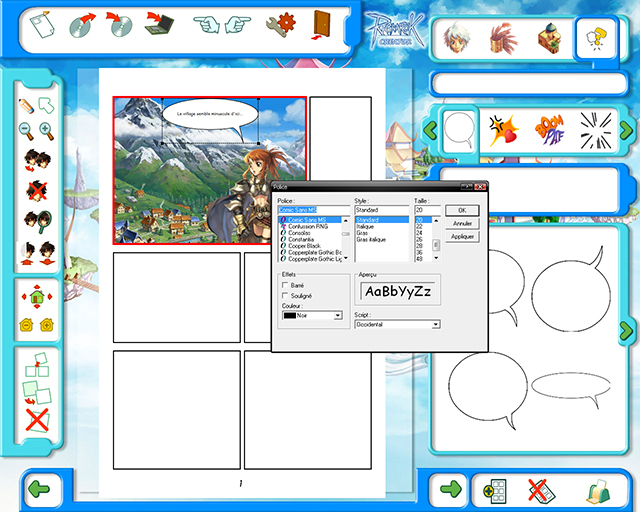Select Consolas in the font list
The image size is (640, 512).
[299, 233]
